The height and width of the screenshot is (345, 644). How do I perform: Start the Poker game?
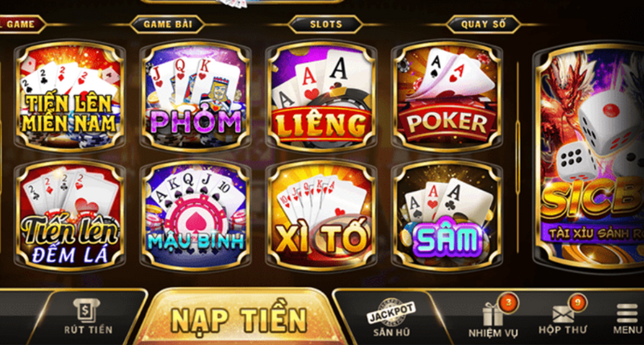pyautogui.click(x=447, y=96)
